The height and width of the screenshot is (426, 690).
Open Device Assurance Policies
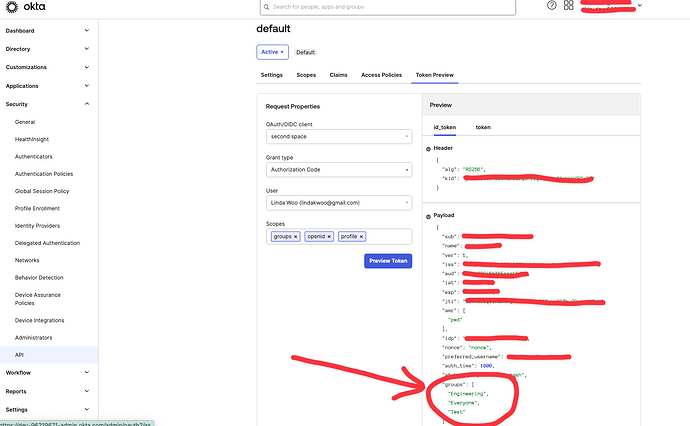[38, 299]
